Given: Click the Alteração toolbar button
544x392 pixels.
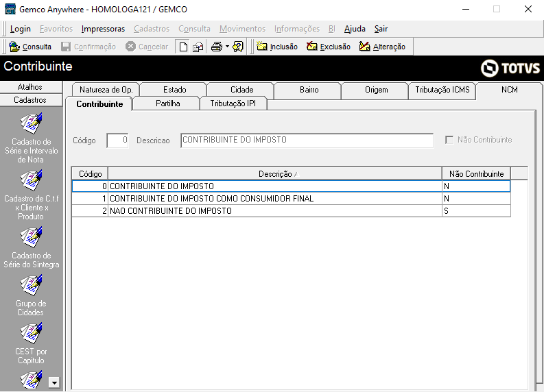Looking at the screenshot, I should (382, 47).
